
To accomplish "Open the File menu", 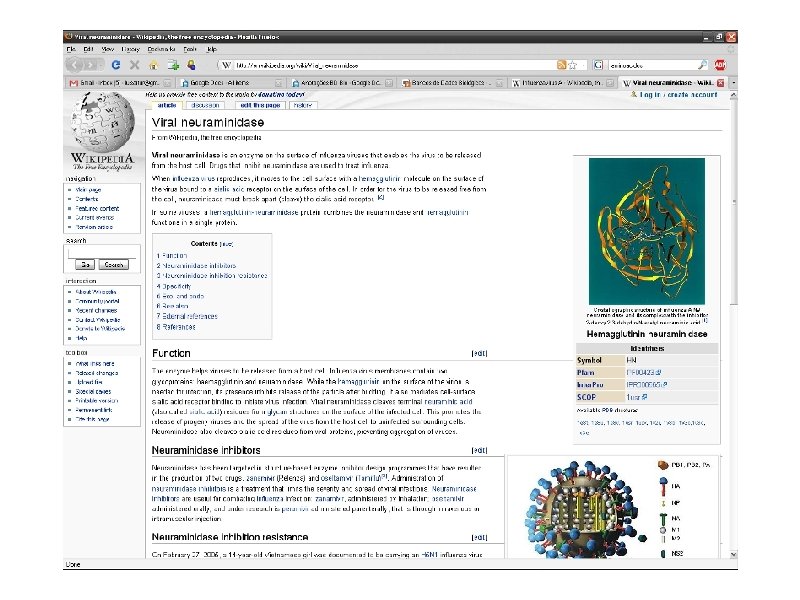I will (x=71, y=49).
